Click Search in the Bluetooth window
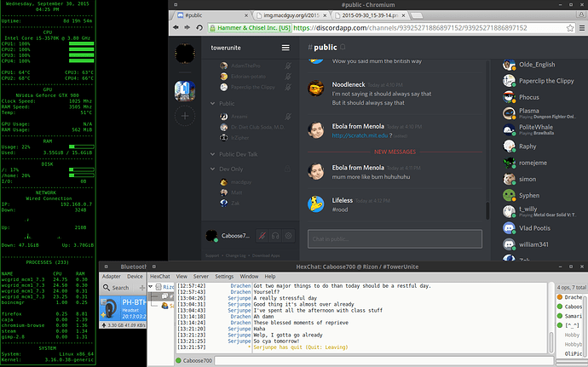Image resolution: width=588 pixels, height=367 pixels. coord(116,288)
